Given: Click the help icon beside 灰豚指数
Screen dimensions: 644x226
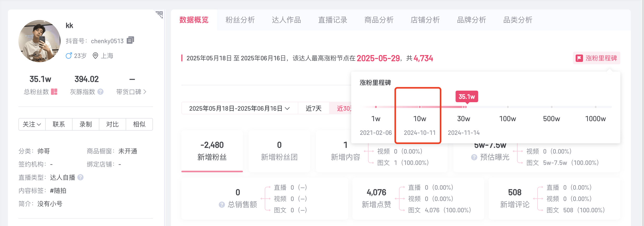Looking at the screenshot, I should 100,92.
